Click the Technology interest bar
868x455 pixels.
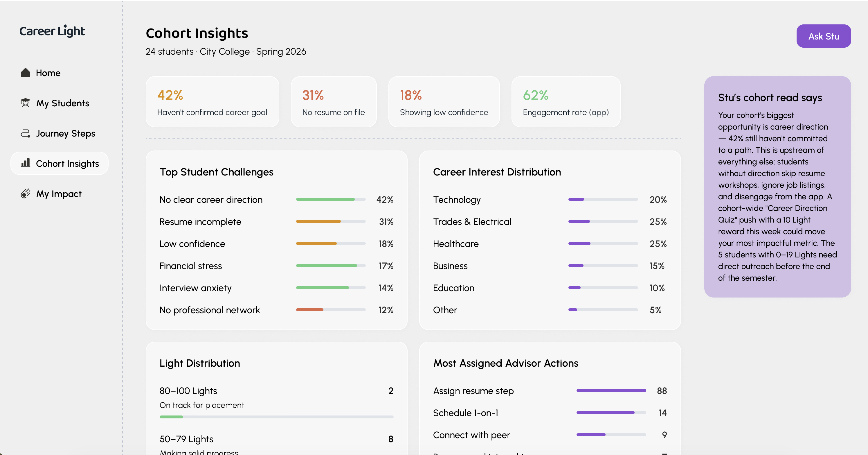(x=603, y=199)
